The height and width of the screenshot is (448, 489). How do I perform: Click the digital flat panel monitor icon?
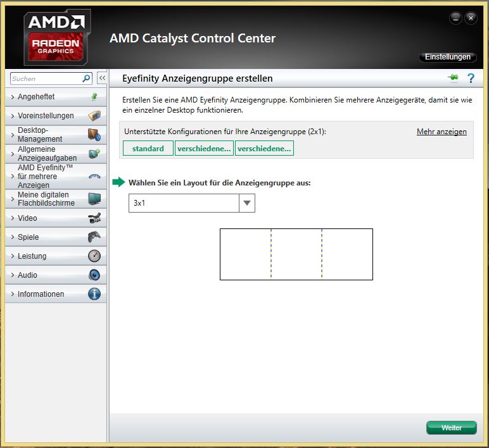tap(94, 199)
